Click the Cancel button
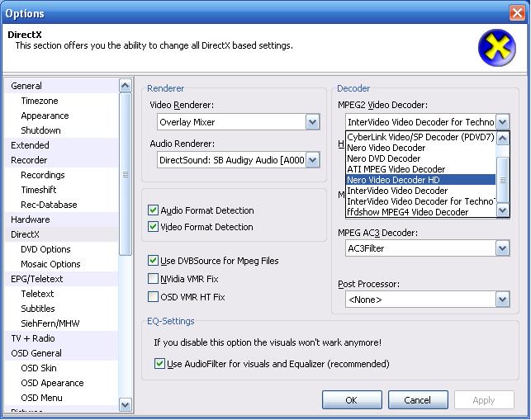This screenshot has height=420, width=531. [x=418, y=400]
